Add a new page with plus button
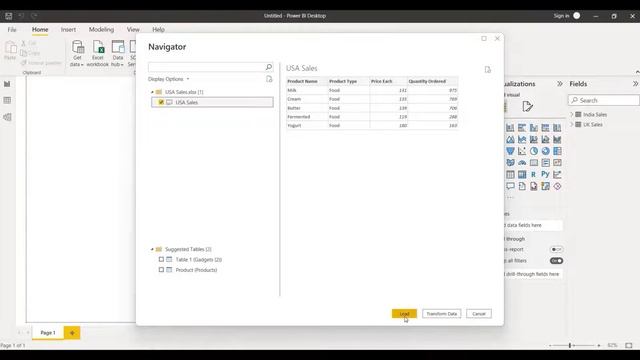This screenshot has height=360, width=640. tap(72, 333)
